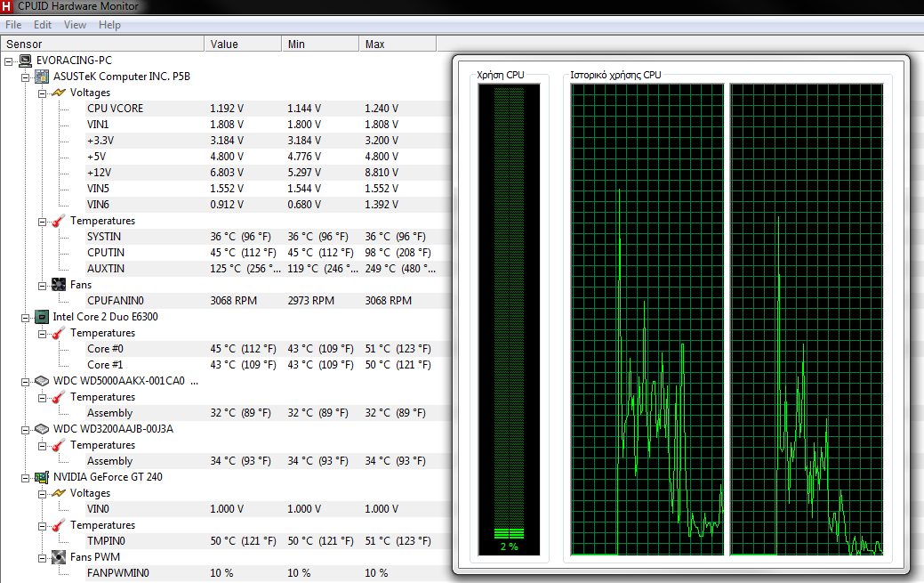Collapse the EVORACING-PC root node

8,61
